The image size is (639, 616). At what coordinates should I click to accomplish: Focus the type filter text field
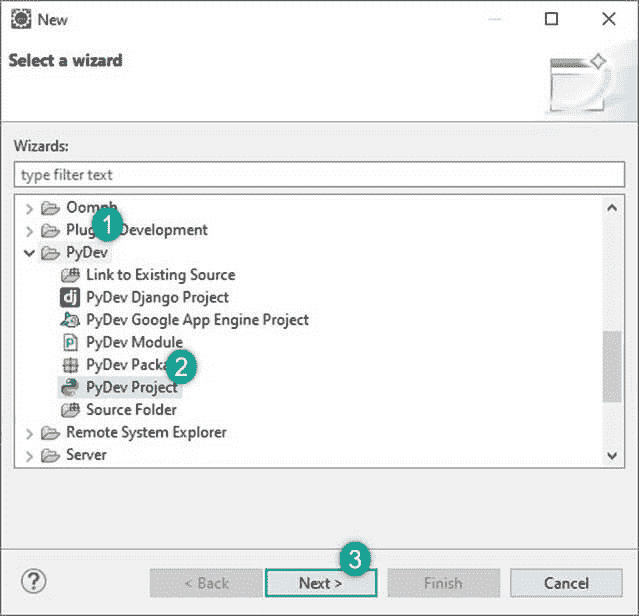point(319,175)
